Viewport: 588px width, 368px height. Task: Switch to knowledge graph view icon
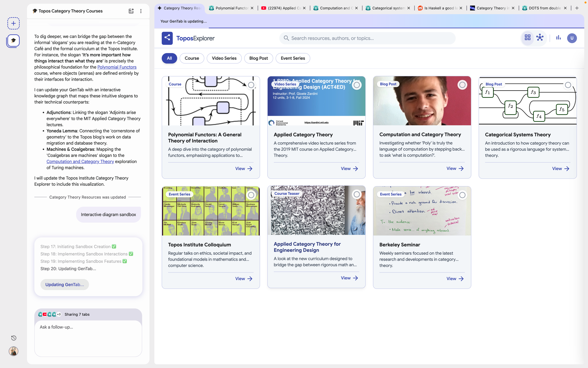pyautogui.click(x=540, y=38)
